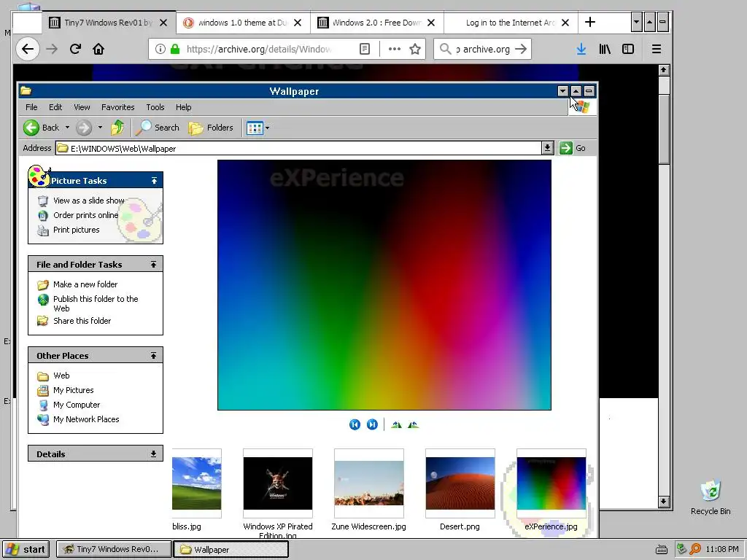This screenshot has height=560, width=747.
Task: Expand the Details panel
Action: coord(153,454)
